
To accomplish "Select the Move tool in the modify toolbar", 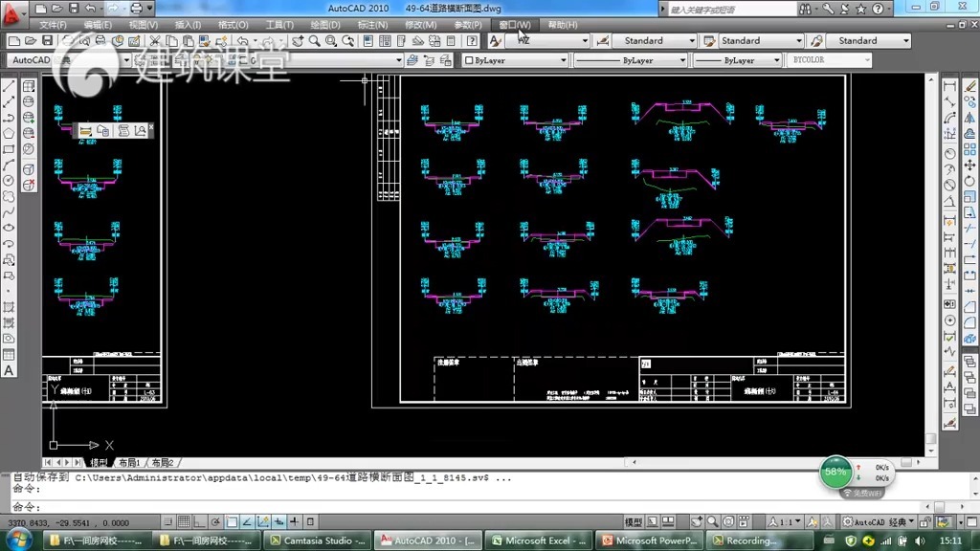I will [970, 165].
